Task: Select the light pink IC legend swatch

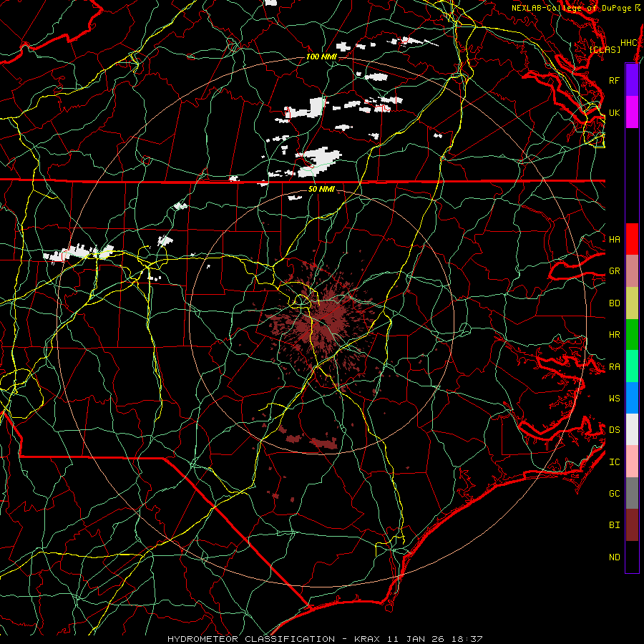Action: click(632, 462)
